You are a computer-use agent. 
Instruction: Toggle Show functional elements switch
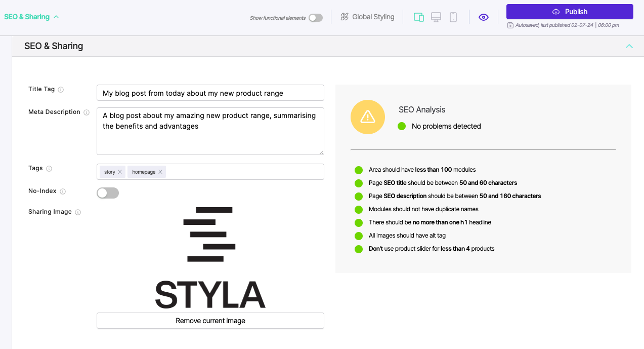click(x=316, y=18)
